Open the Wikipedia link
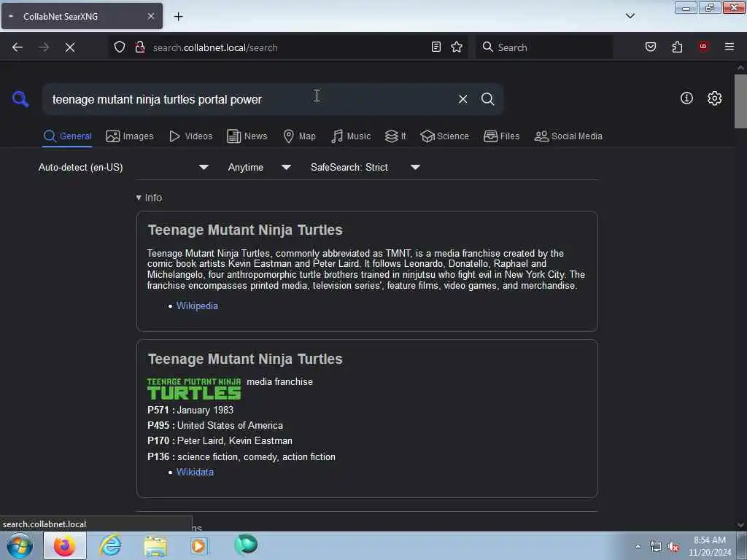This screenshot has width=747, height=560. point(197,306)
